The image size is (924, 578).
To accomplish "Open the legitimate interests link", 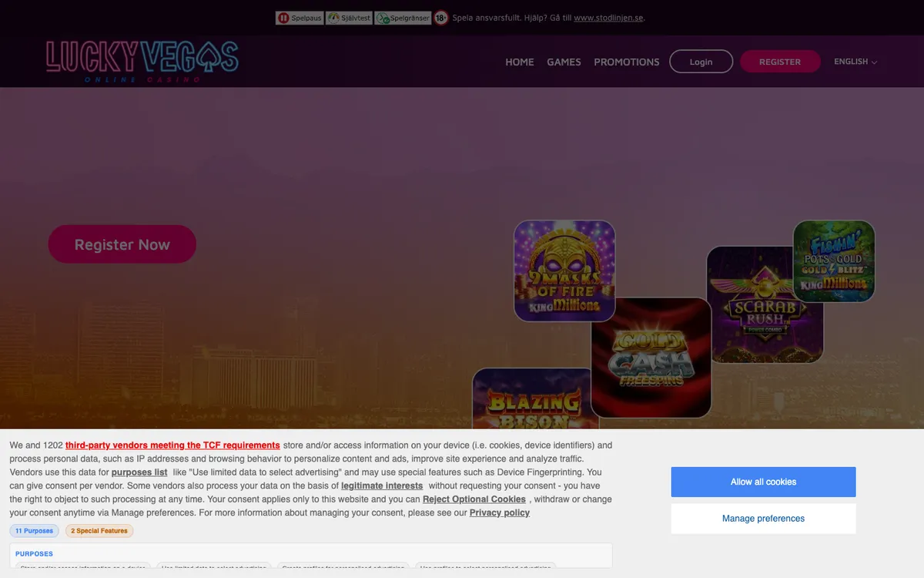I will click(382, 486).
